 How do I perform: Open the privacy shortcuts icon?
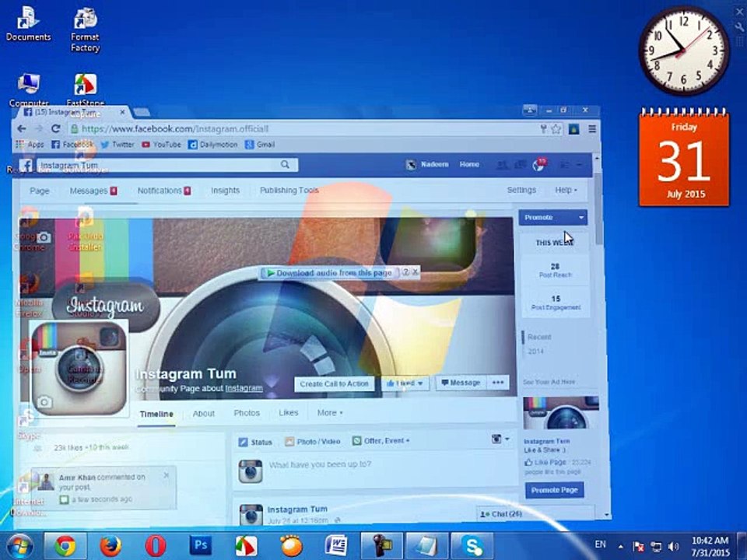pos(565,165)
